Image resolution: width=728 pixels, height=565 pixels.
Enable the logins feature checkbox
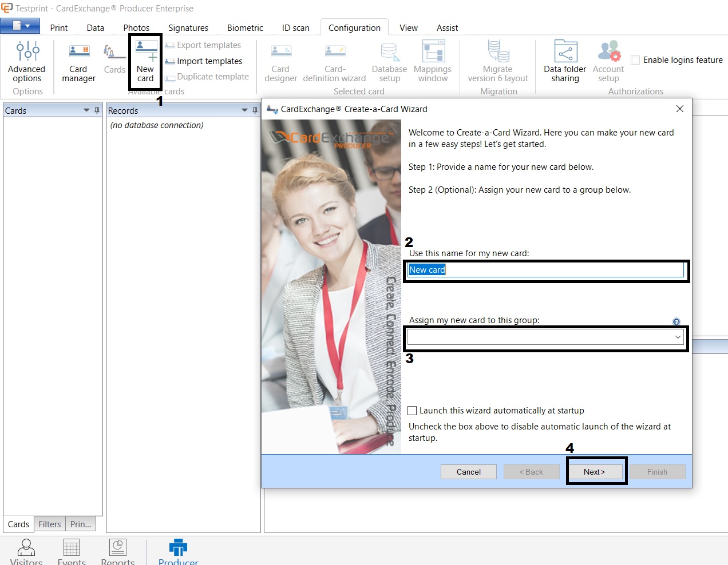pyautogui.click(x=635, y=60)
